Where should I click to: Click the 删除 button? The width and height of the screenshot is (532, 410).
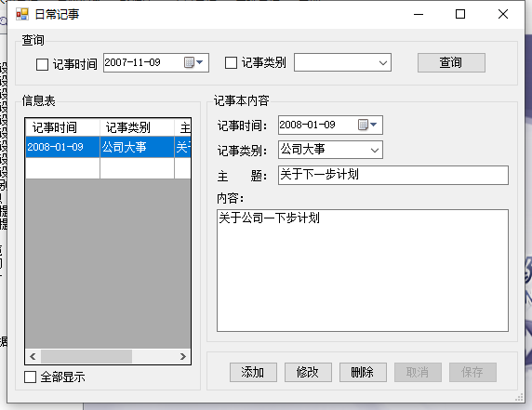tap(363, 373)
